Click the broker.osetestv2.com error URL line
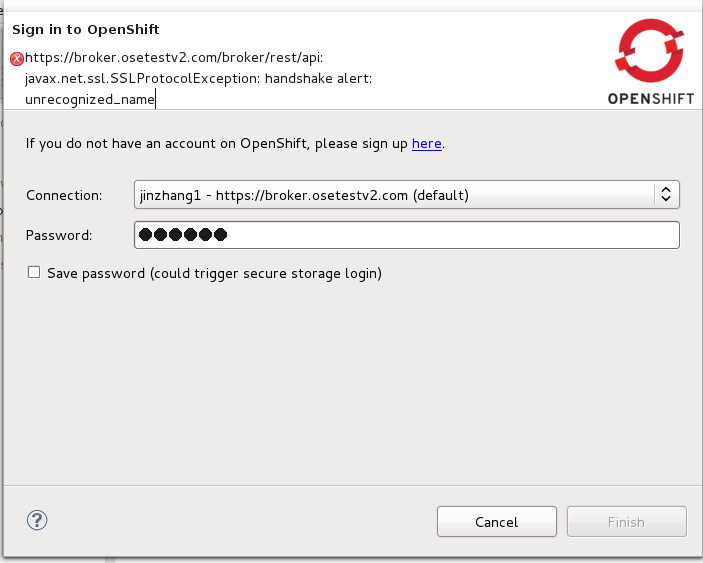This screenshot has height=563, width=703. [x=174, y=58]
